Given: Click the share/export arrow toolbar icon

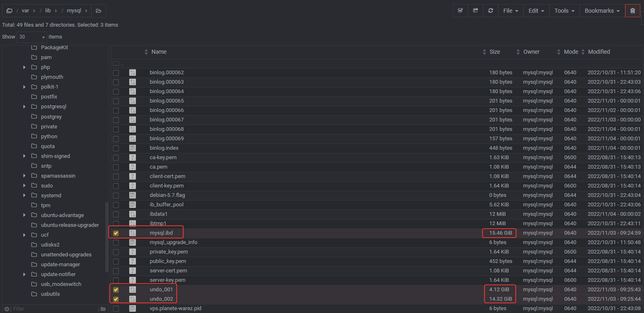Looking at the screenshot, I should 475,11.
